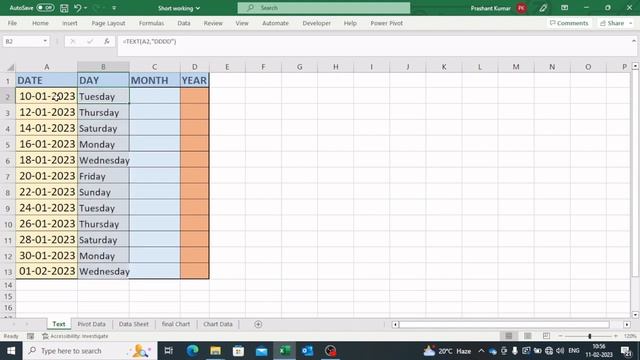Click the pen Coming Soon icon
This screenshot has width=640, height=360.
click(x=543, y=8)
